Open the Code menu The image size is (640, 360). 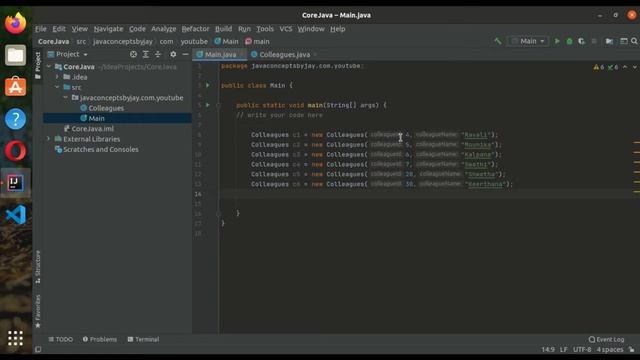137,29
